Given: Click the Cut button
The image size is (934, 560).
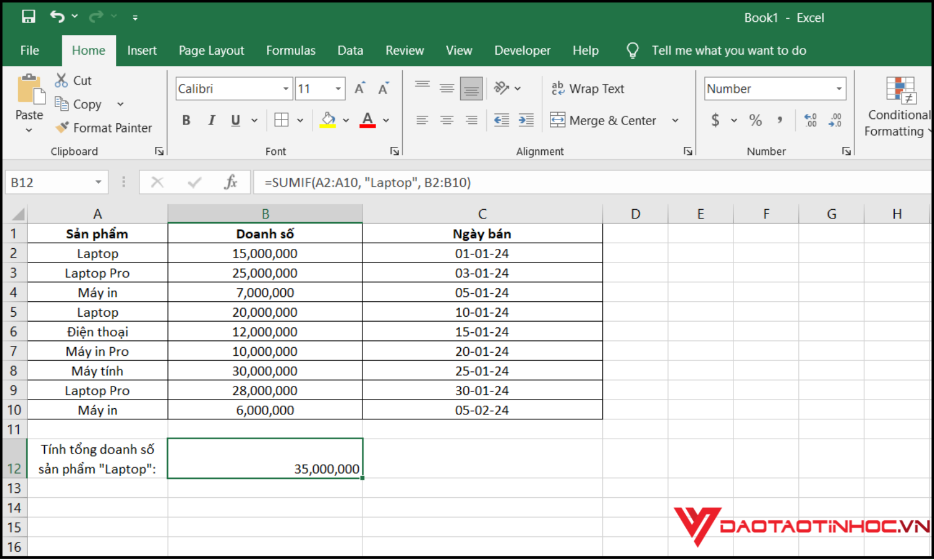Looking at the screenshot, I should (x=73, y=81).
